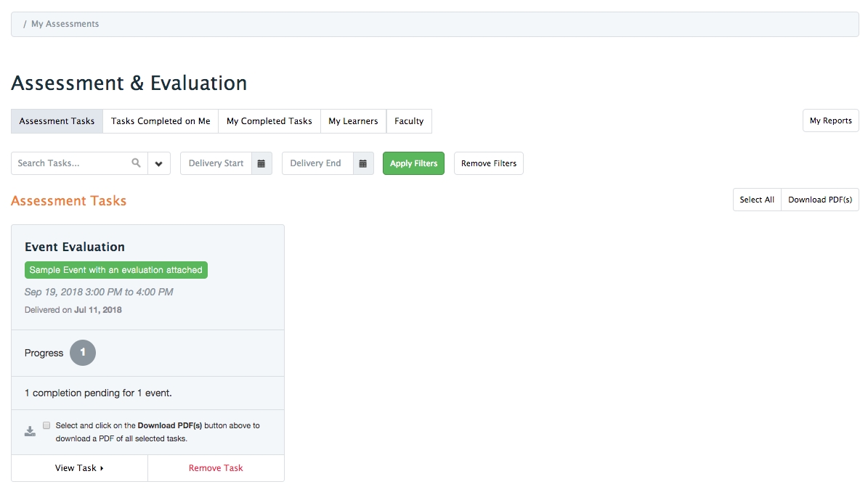Click the Progress count badge showing 1
868x495 pixels.
pos(83,353)
